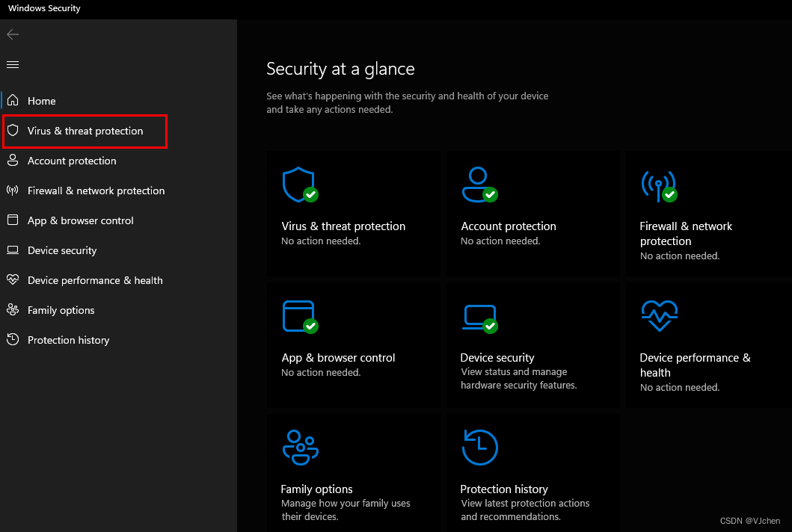Open the Account protection tile title

point(508,226)
